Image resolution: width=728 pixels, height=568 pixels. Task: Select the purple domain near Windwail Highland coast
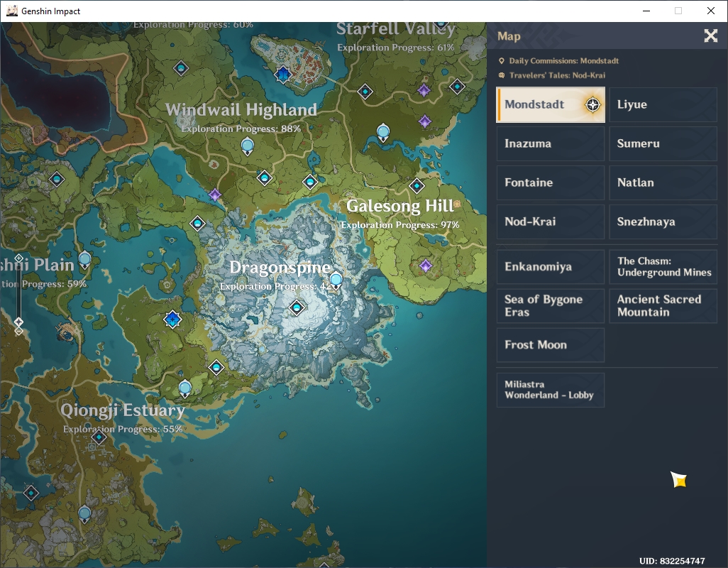tap(214, 195)
